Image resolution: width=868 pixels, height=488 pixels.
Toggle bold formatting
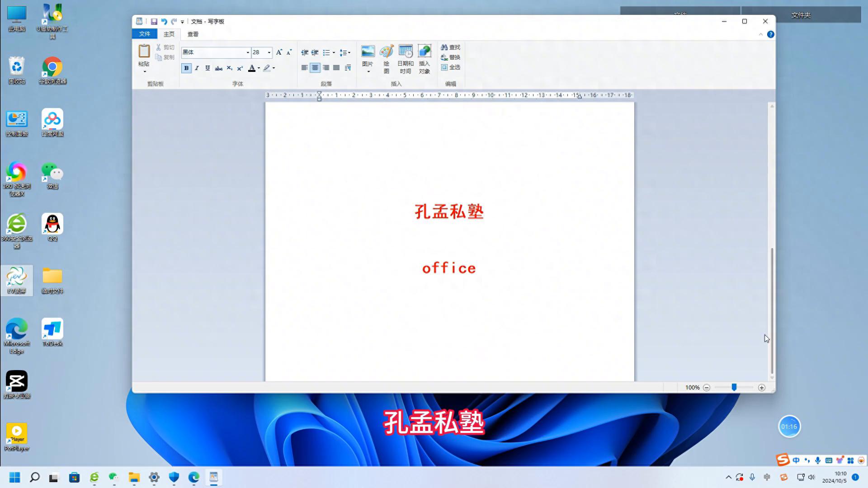tap(186, 68)
